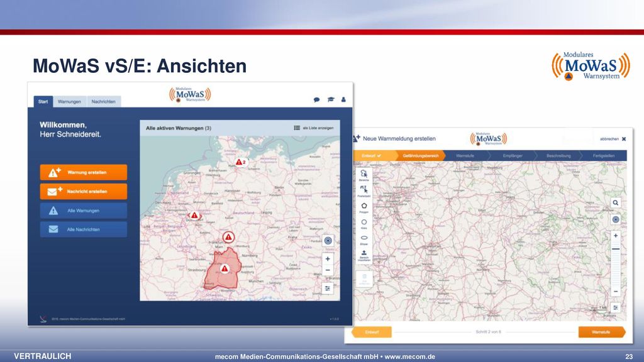Open layer settings on the hazard-area map
The width and height of the screenshot is (644, 362).
coord(615,307)
